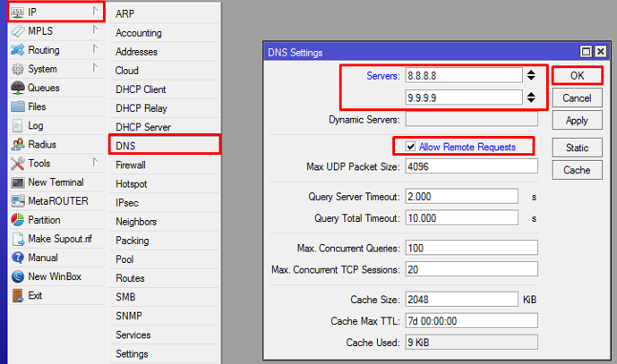This screenshot has height=364, width=617.
Task: Open Accounting from IP submenu
Action: (164, 32)
